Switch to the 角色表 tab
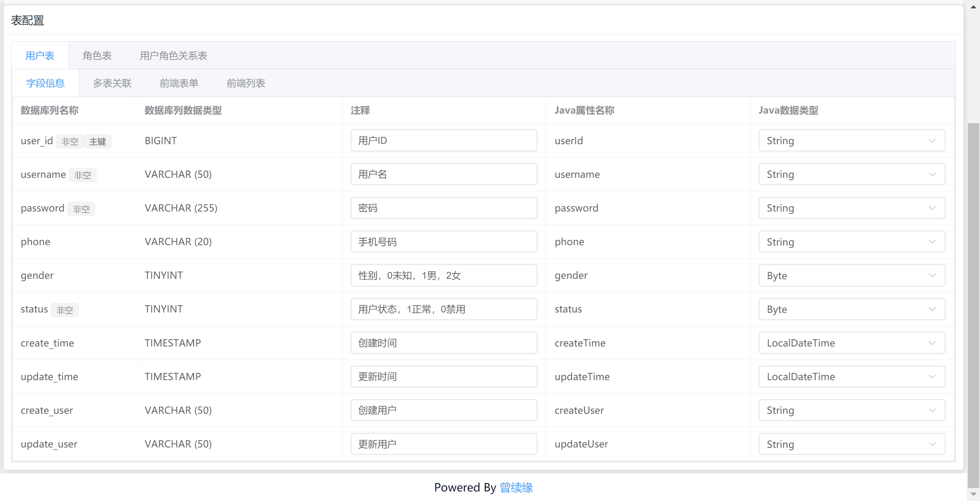Screen dimensions: 980x501 coord(97,56)
